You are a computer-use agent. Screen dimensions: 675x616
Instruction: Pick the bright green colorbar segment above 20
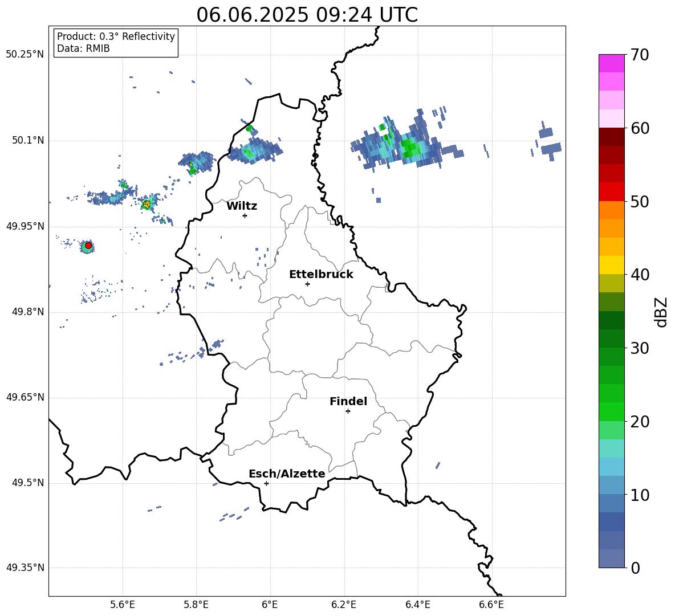(611, 411)
